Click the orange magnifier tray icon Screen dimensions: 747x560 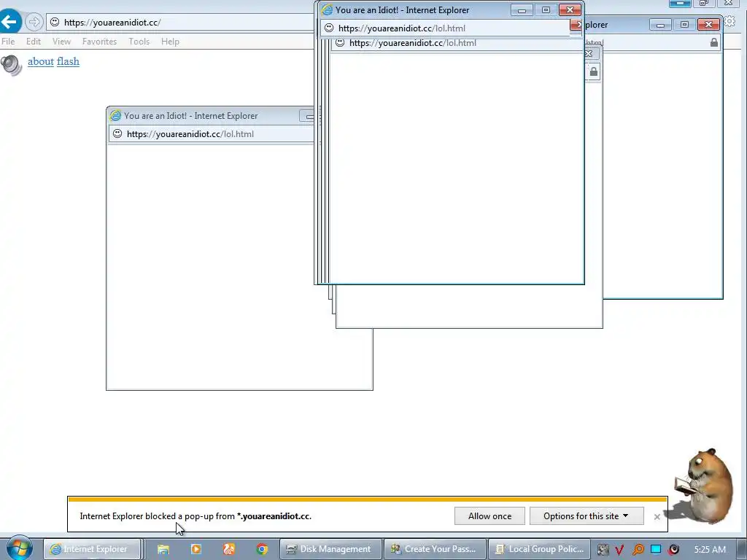638,550
